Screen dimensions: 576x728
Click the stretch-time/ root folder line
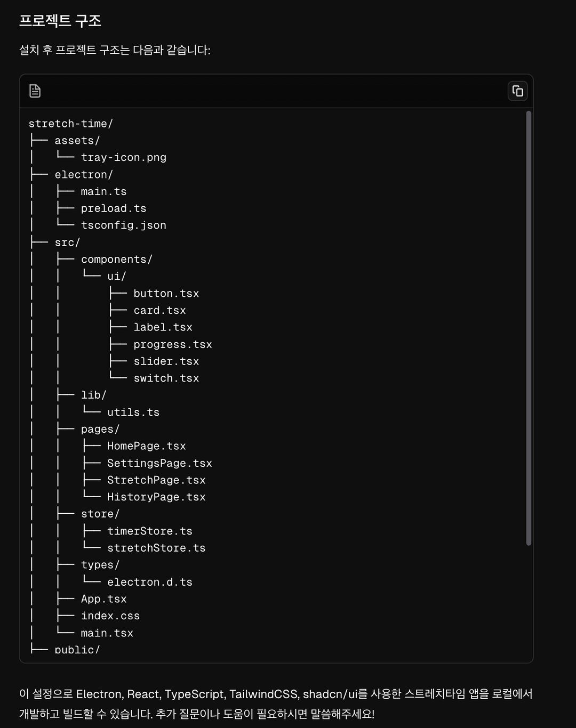tap(70, 124)
